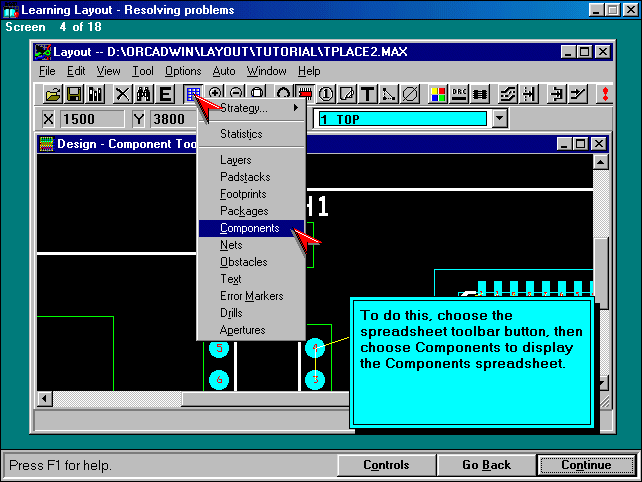This screenshot has width=642, height=482.
Task: Select the Text tool (T) icon
Action: tap(367, 94)
